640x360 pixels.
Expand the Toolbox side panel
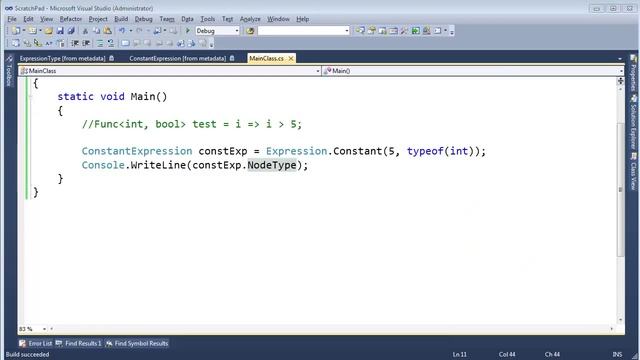(9, 70)
